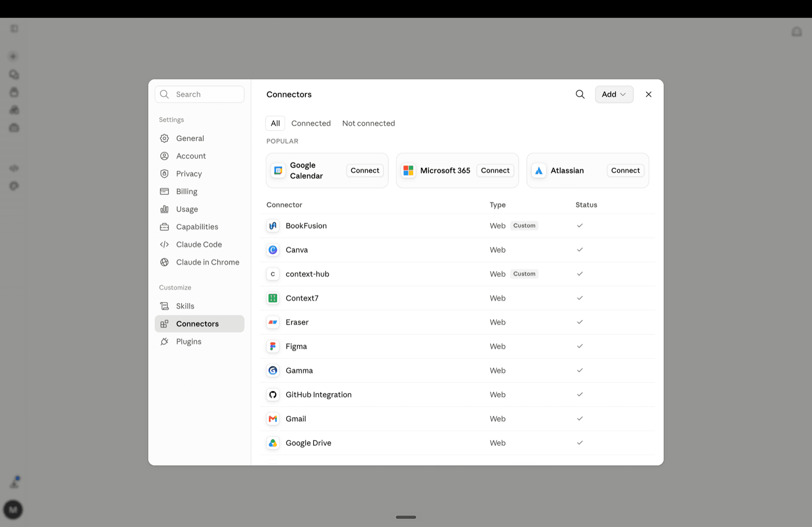The image size is (812, 527).
Task: Click the Gamma status checkmark
Action: point(580,370)
